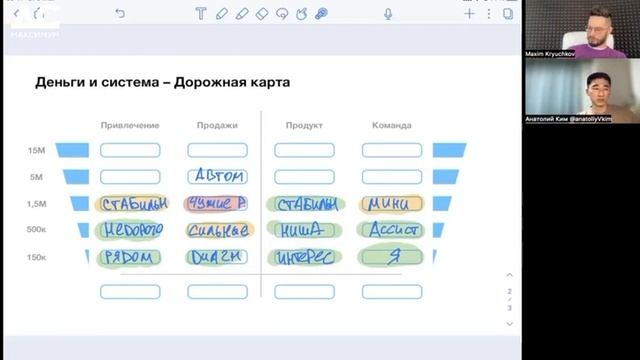Click the Команда column header
640x360 pixels.
point(391,125)
